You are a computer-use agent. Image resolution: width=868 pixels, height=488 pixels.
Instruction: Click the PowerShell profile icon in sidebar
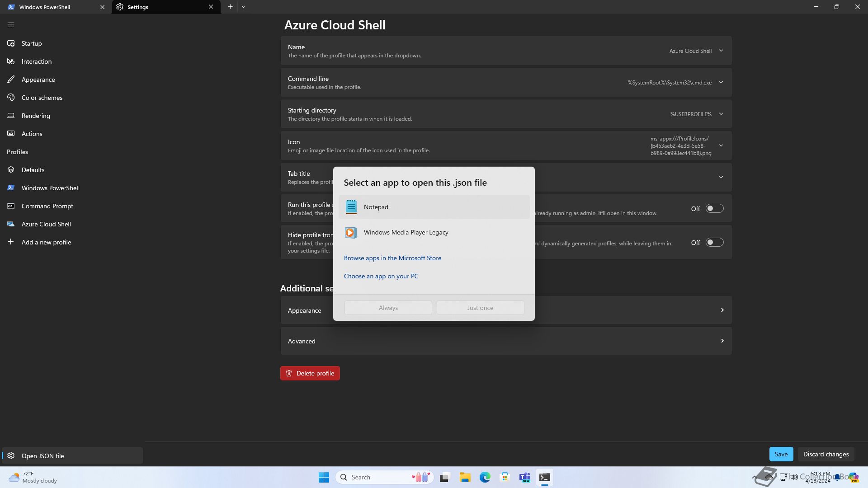(11, 188)
